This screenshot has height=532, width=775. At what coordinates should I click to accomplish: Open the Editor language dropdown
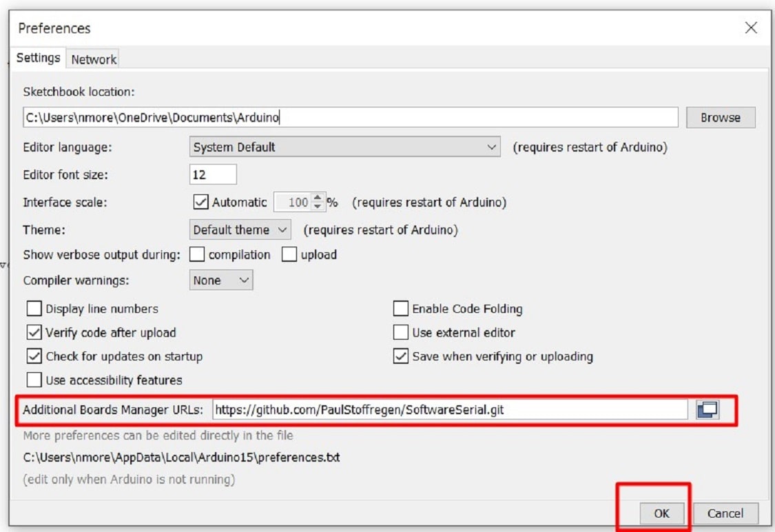[344, 147]
